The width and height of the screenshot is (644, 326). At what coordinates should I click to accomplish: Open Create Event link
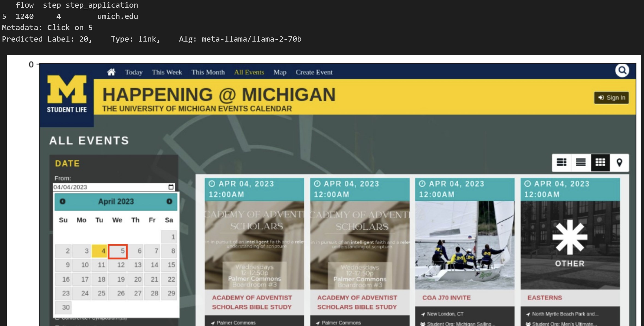tap(314, 72)
